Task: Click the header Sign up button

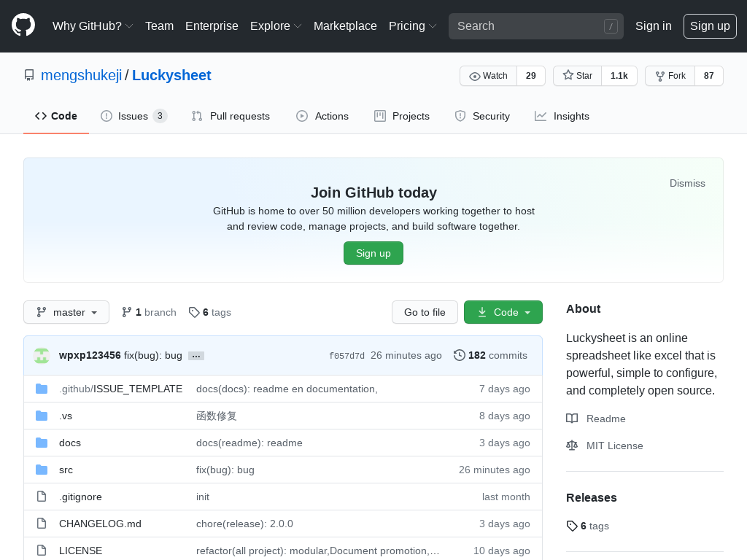Action: coord(710,26)
